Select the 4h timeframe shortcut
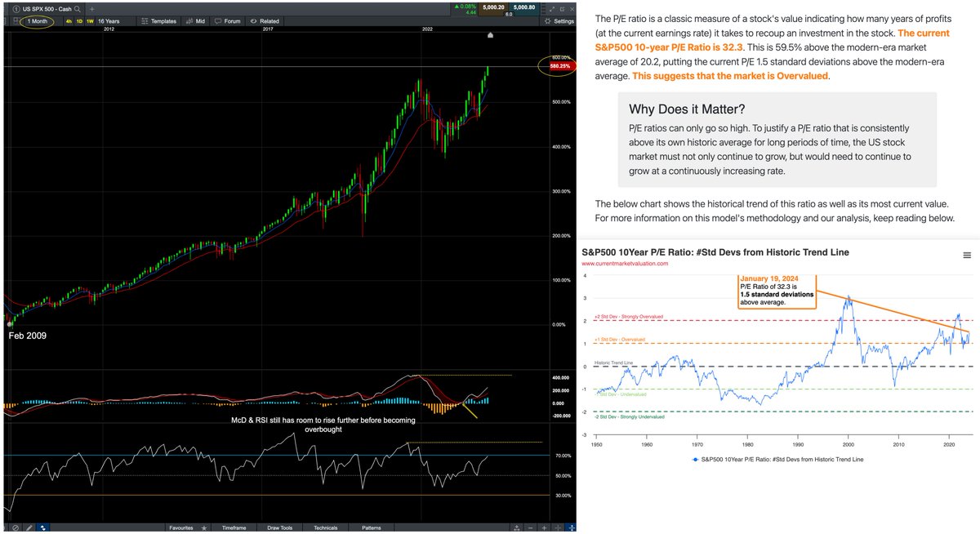Screen dimensions: 980x534 coord(69,21)
